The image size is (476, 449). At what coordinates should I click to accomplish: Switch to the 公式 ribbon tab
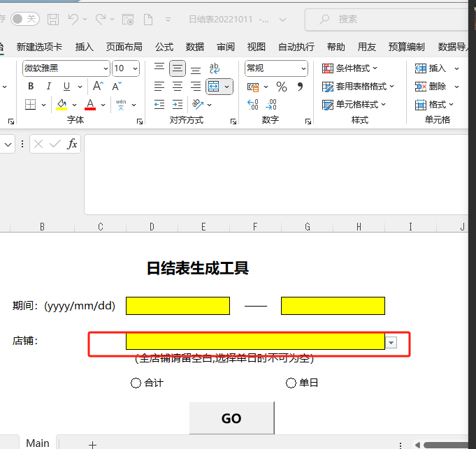pos(164,47)
